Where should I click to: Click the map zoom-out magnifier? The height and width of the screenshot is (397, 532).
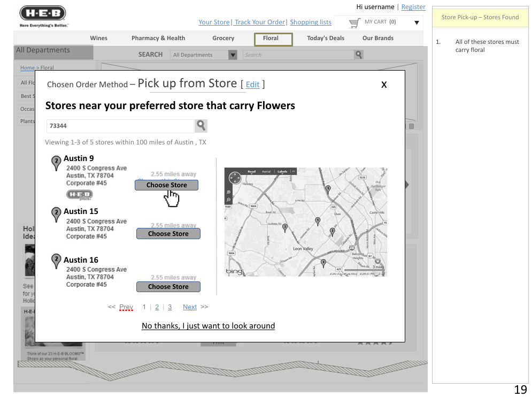coord(229,200)
